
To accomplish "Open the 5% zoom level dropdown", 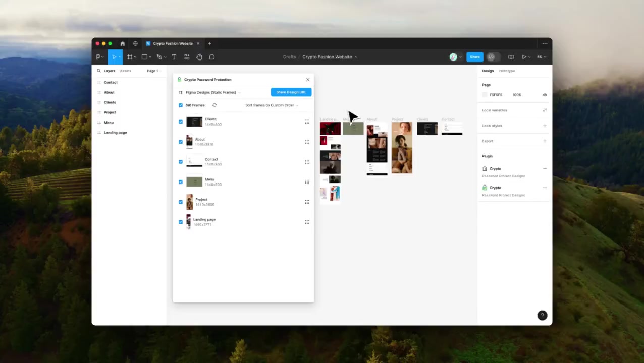I will 541,57.
